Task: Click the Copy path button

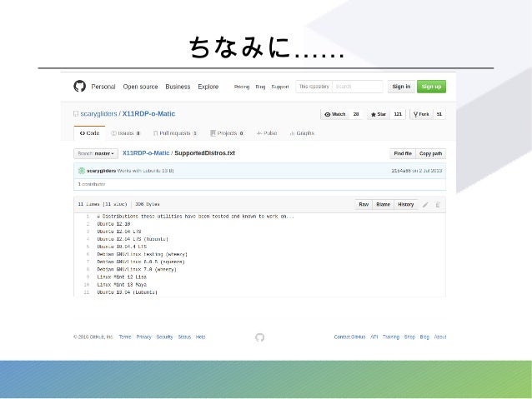Action: pos(430,153)
